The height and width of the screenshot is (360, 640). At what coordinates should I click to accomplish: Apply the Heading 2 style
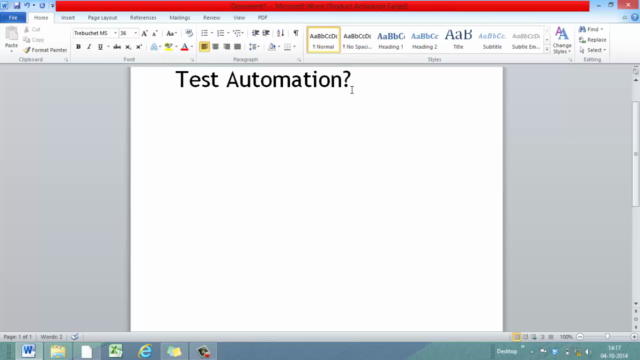click(x=424, y=40)
